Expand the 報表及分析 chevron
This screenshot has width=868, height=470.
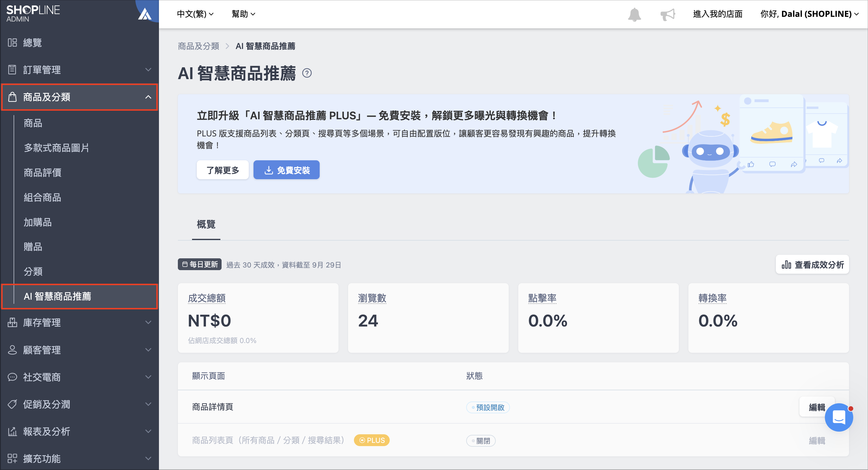coord(148,431)
